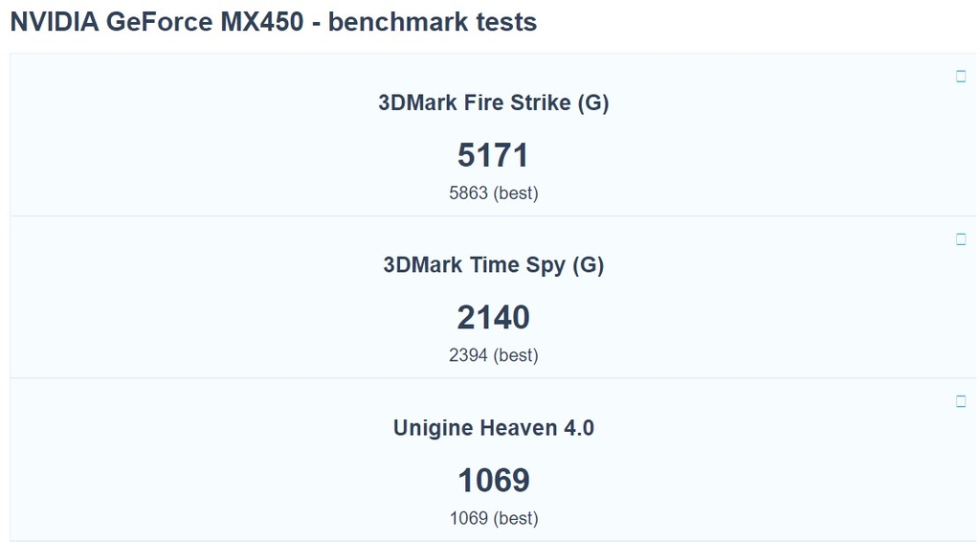The image size is (980, 542).
Task: Click empty space left of the 5171 score
Action: click(x=239, y=154)
